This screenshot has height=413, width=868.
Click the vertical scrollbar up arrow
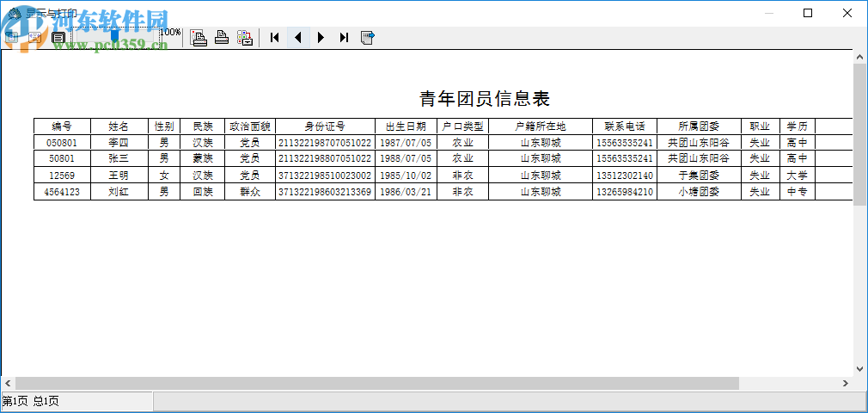click(860, 57)
